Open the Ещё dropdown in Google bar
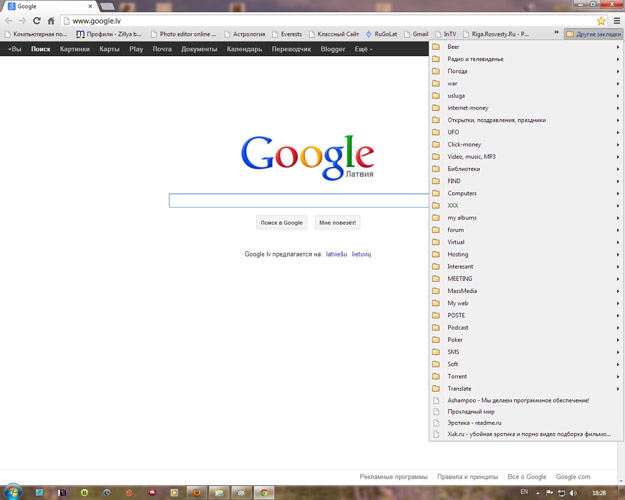 point(363,49)
